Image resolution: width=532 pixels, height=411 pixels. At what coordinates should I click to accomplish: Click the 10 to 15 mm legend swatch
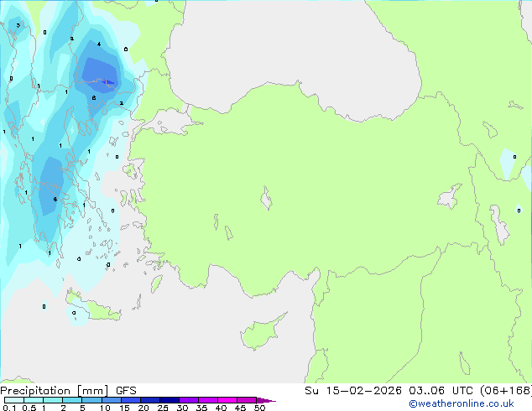[x=111, y=400]
